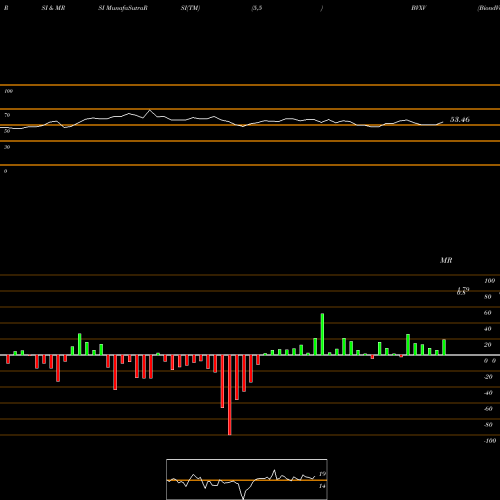Image resolution: width=500 pixels, height=500 pixels.
Task: Click the RSI axis label 100
Action: coord(9,91)
